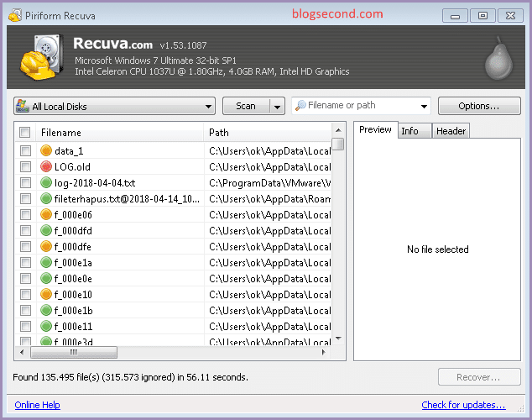532x420 pixels.
Task: Click the C:\ProgramData\VMware path cell
Action: (269, 182)
